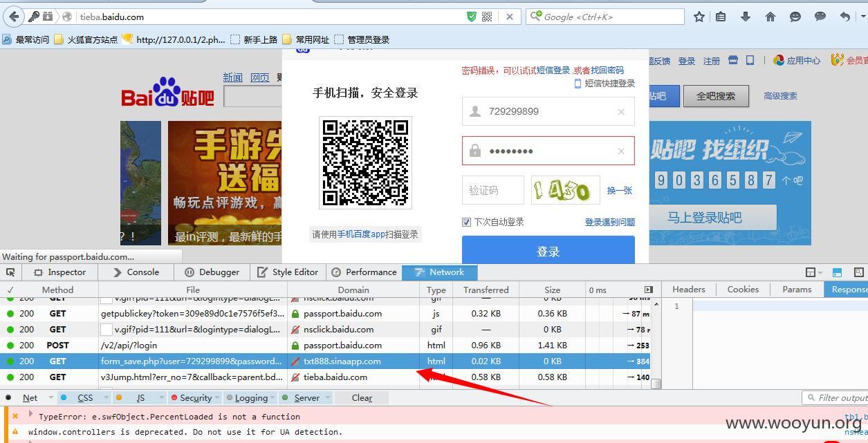Open the 找回密码 link
Screen dimensions: 868x443
607,70
